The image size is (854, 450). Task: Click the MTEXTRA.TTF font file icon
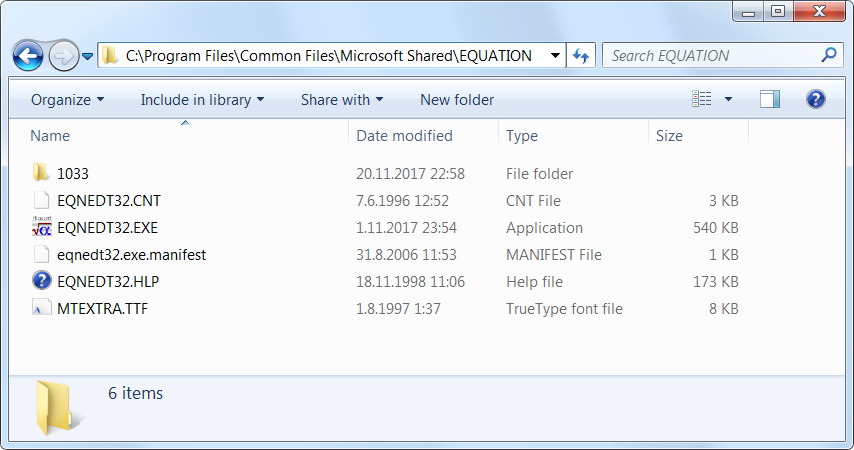click(x=41, y=308)
